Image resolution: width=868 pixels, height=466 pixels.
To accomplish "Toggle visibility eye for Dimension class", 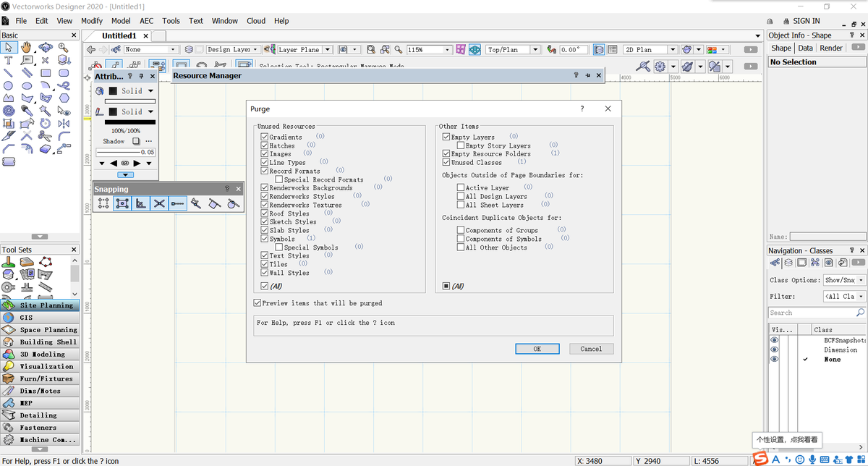I will click(x=775, y=349).
